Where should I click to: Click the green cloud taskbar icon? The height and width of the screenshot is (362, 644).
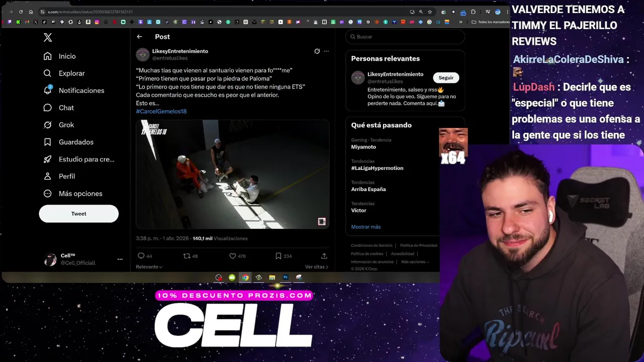point(232,278)
